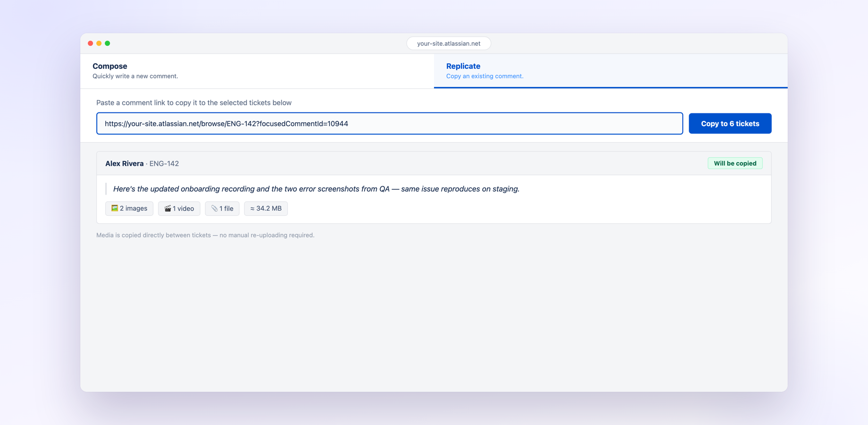Click the ENG-142 ticket key
868x425 pixels.
click(164, 163)
